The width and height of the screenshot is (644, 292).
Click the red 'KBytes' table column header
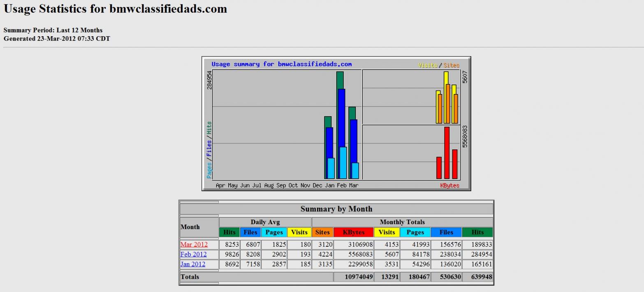coord(354,232)
